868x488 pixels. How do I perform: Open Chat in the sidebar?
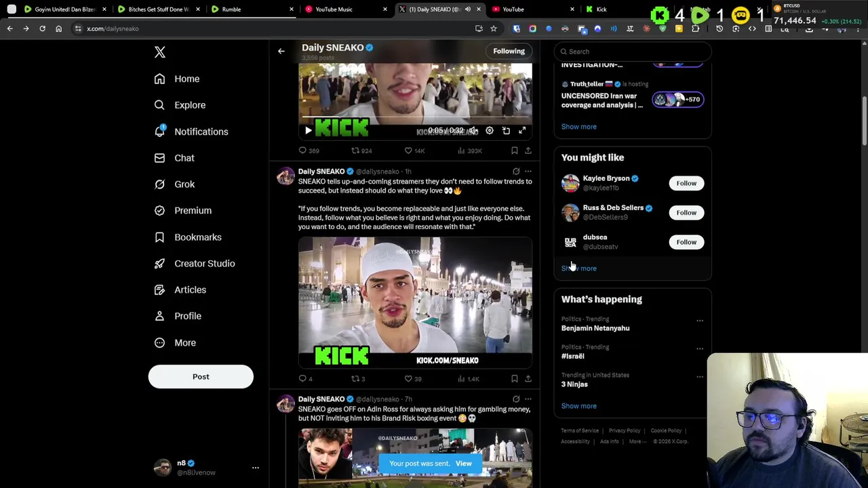[174, 158]
